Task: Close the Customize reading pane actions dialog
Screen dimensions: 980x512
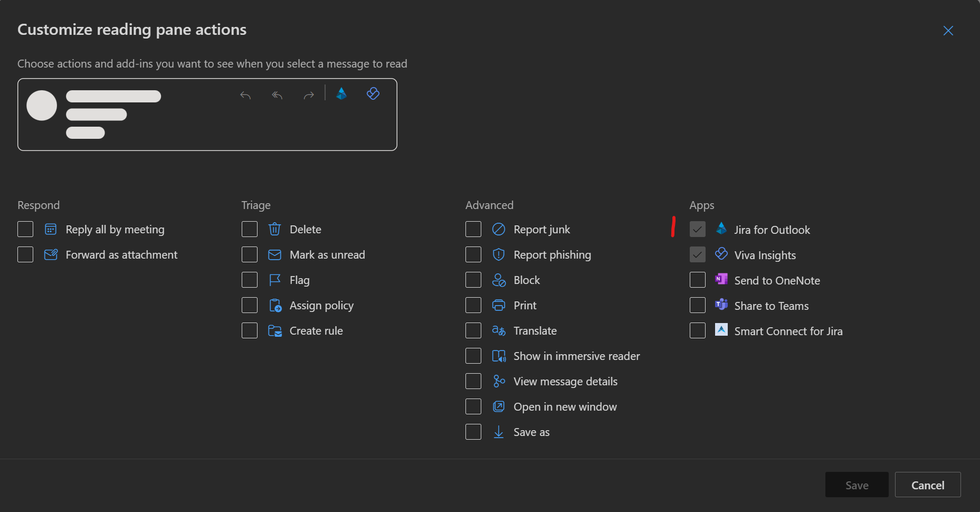Action: [948, 31]
